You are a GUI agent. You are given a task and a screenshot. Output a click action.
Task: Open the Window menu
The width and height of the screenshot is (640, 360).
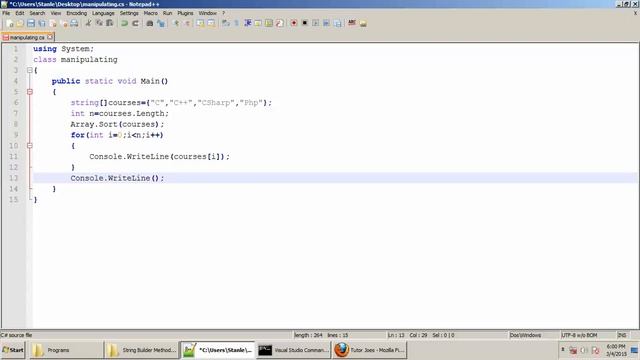coord(208,13)
